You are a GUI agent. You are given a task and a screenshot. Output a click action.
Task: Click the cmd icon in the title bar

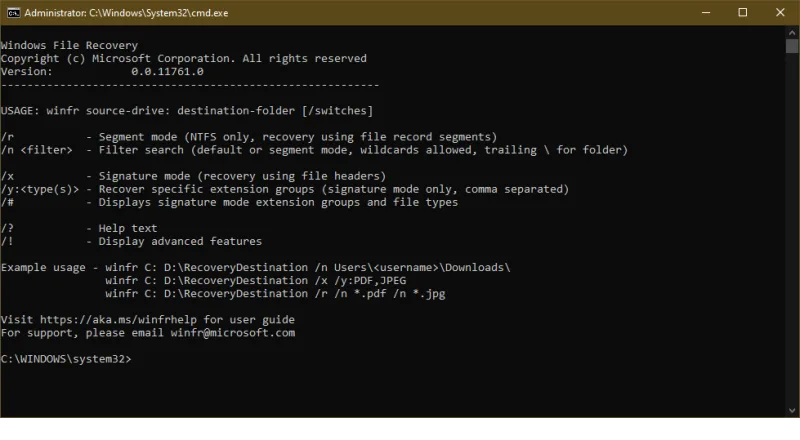point(12,12)
